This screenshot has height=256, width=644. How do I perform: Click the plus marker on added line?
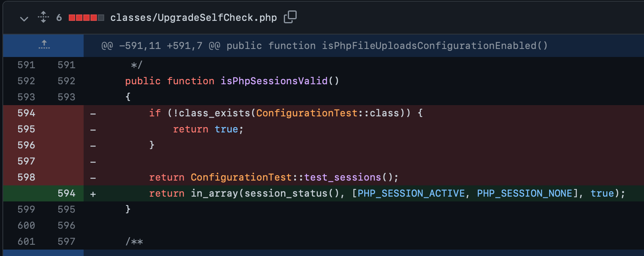click(93, 194)
